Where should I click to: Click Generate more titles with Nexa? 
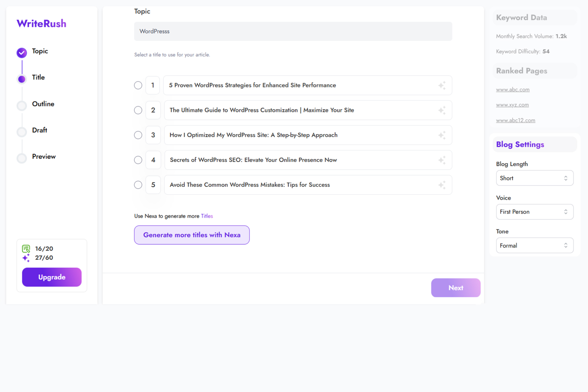coord(191,235)
